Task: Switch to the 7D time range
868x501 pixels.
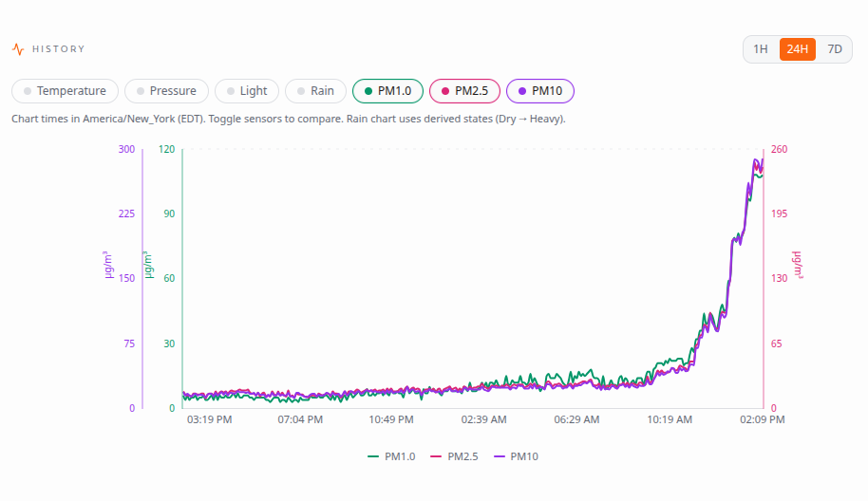Action: (835, 49)
